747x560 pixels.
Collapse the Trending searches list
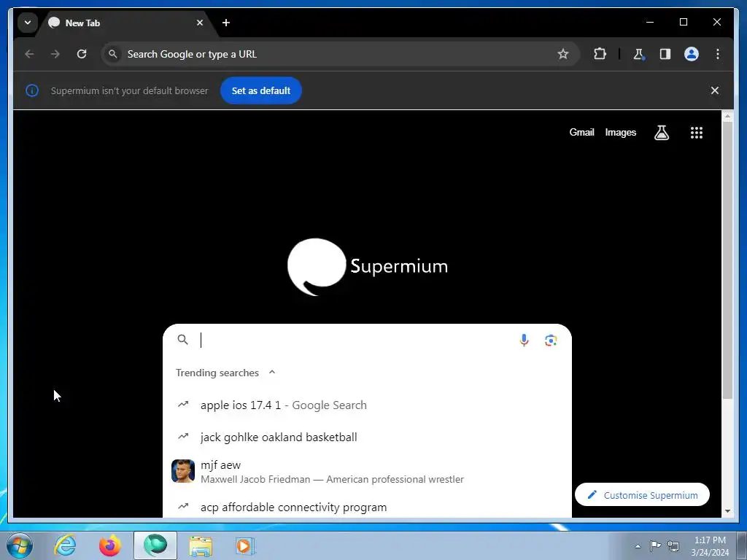click(x=272, y=373)
